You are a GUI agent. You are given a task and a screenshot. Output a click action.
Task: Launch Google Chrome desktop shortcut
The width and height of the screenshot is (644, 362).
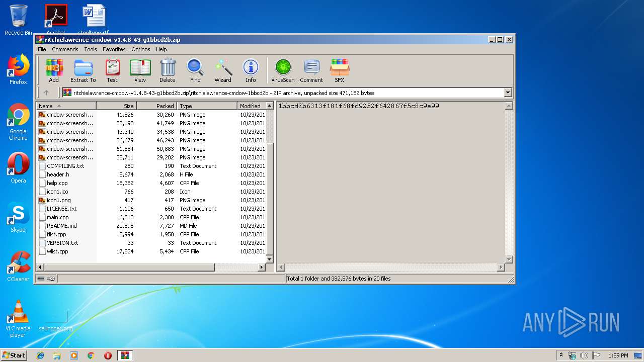coord(18,122)
